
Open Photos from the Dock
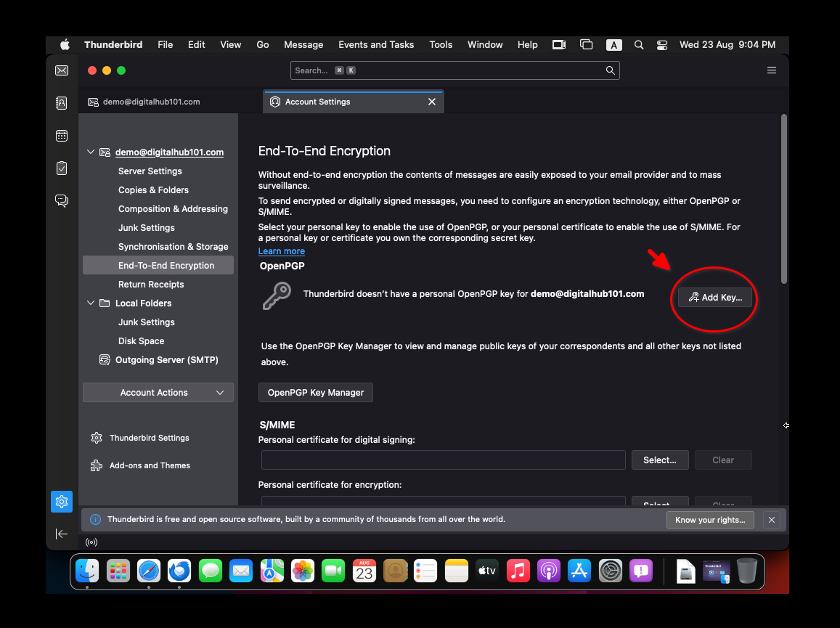click(x=303, y=571)
